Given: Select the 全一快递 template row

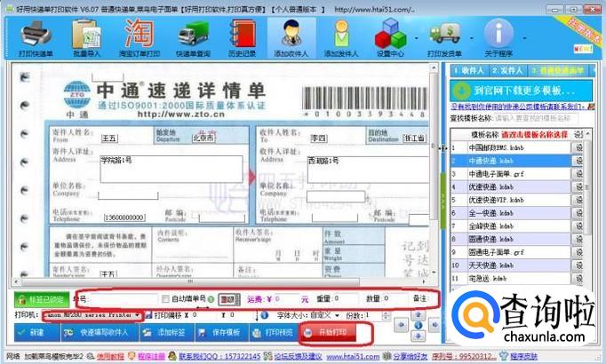Looking at the screenshot, I should 510,213.
